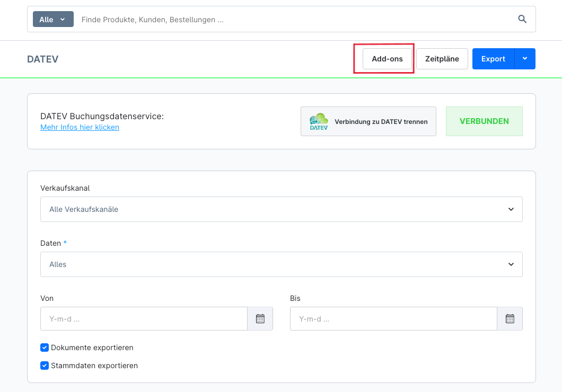This screenshot has width=562, height=392.
Task: Open Zeitpläne schedules
Action: 442,59
